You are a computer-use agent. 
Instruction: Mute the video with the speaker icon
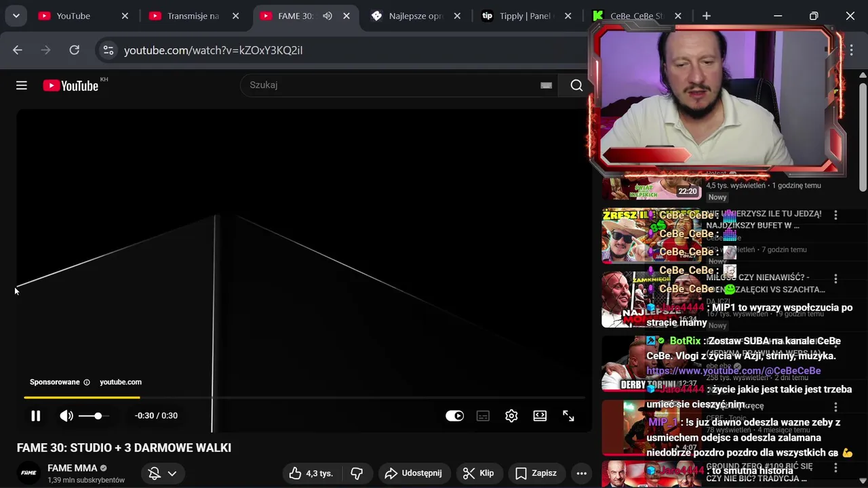(66, 416)
